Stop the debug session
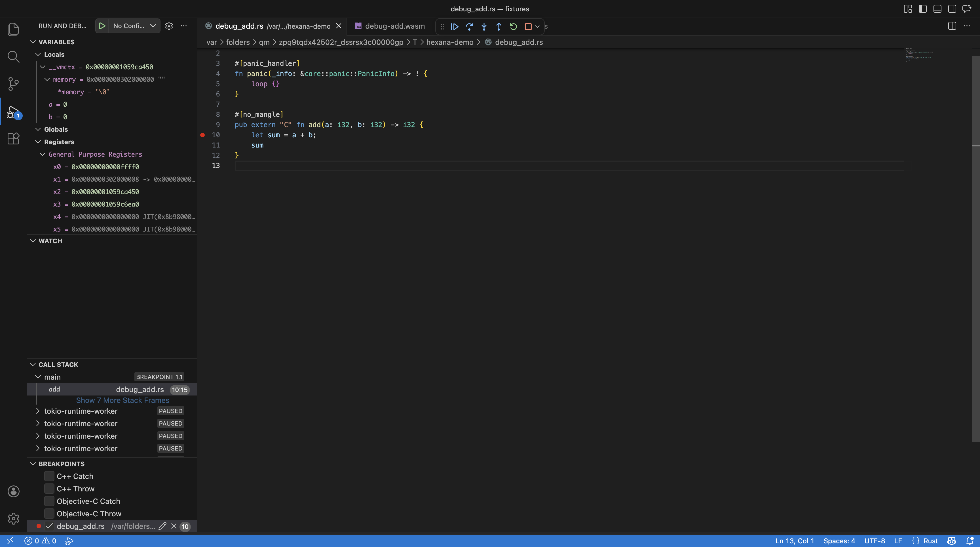The image size is (980, 547). click(x=528, y=27)
